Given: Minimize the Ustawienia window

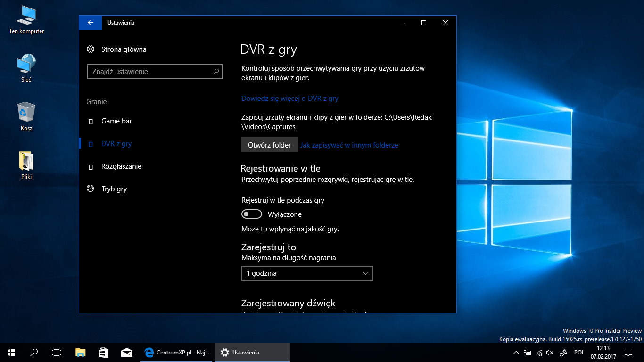Looking at the screenshot, I should [402, 23].
